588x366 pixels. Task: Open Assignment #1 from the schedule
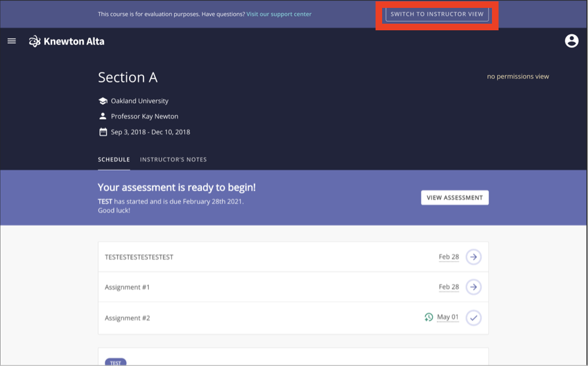coord(128,287)
